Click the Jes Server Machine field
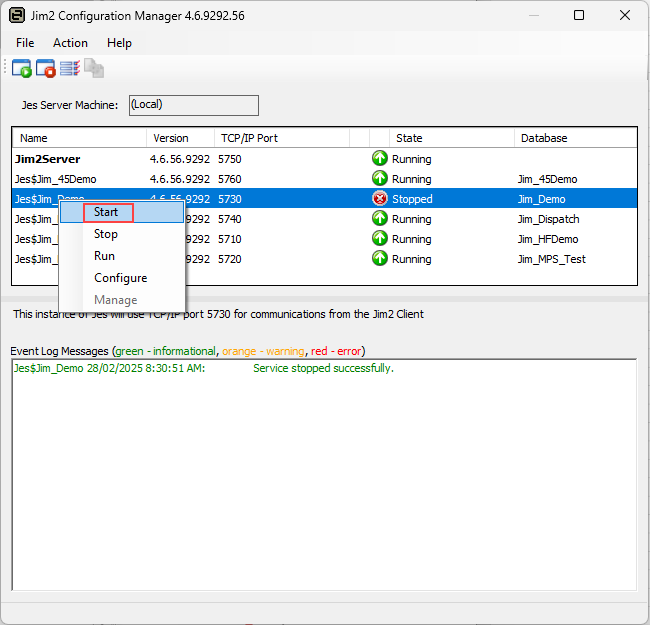The height and width of the screenshot is (625, 650). (193, 105)
